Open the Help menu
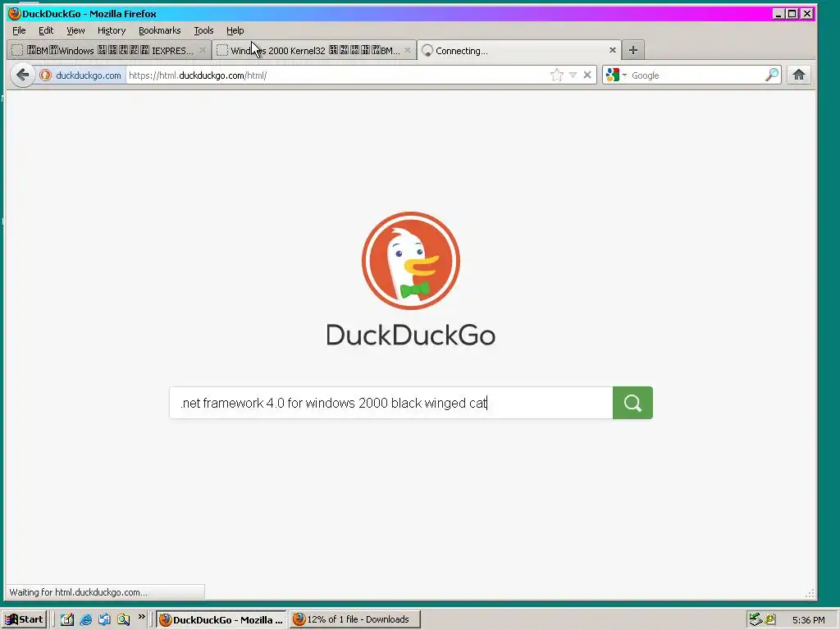 click(235, 30)
